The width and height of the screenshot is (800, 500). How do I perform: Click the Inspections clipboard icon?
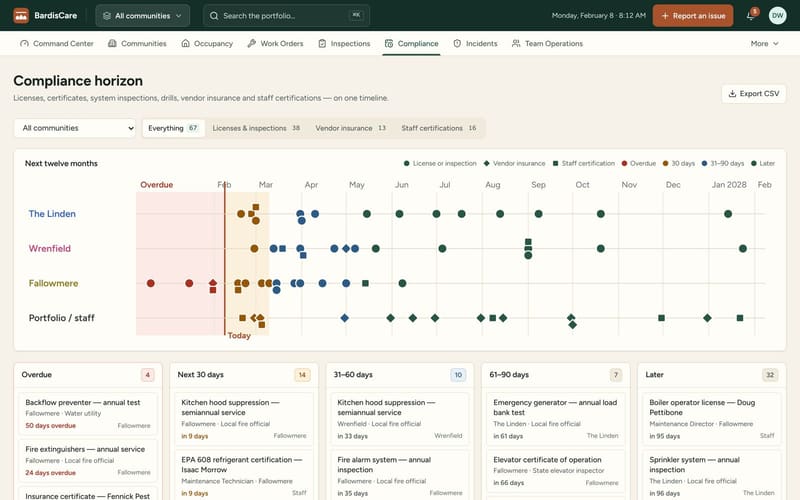tap(322, 44)
